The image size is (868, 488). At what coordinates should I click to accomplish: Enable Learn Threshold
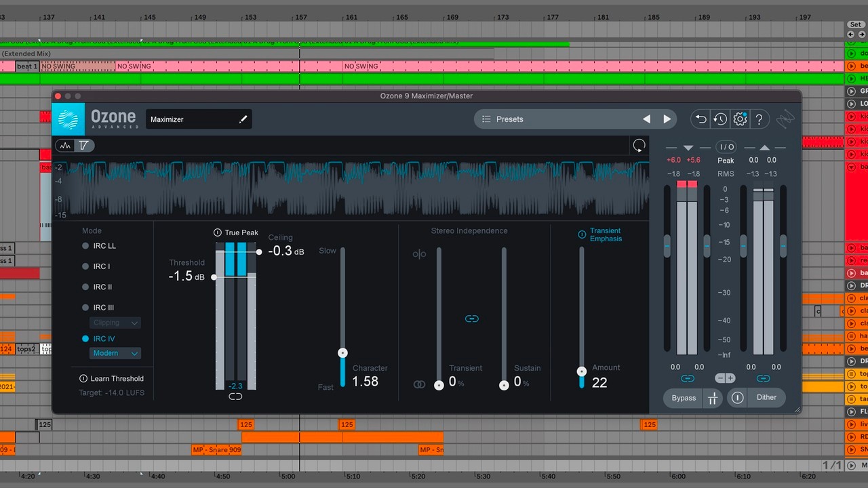83,379
